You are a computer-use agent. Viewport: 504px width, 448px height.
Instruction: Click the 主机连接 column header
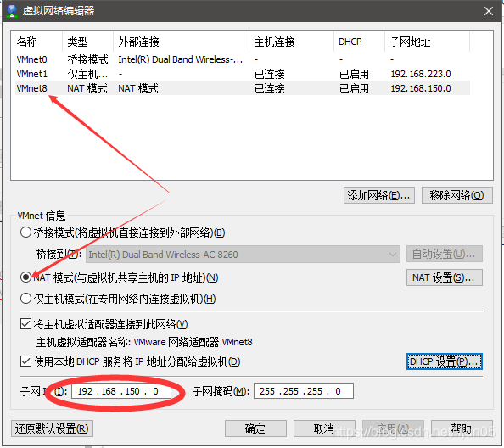point(291,42)
